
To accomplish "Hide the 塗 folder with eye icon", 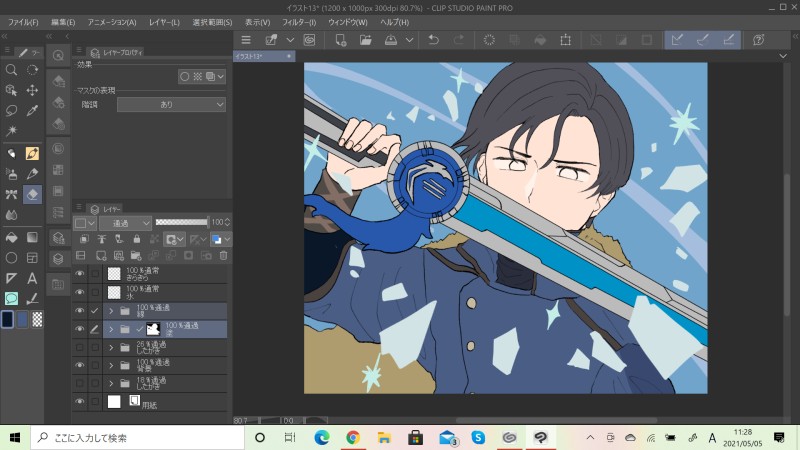I will [x=80, y=329].
